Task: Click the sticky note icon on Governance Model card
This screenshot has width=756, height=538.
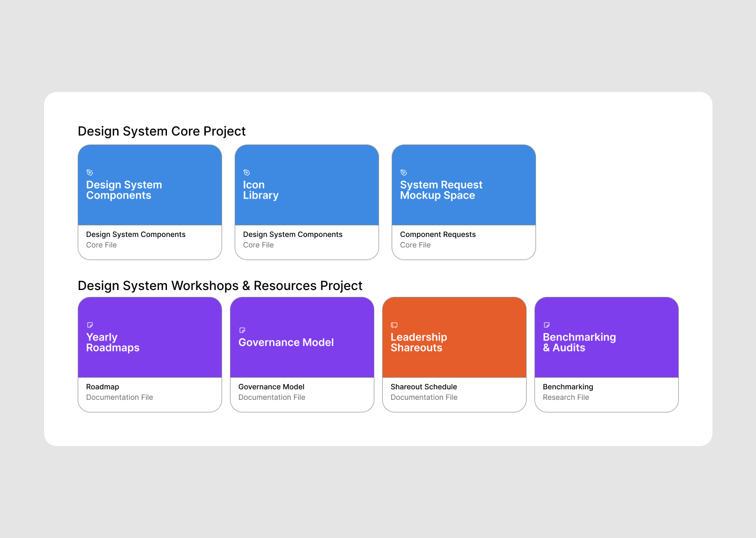Action: coord(242,330)
